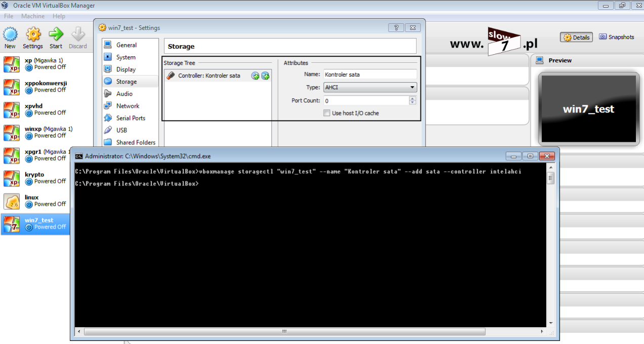644x344 pixels.
Task: Click the add optical drive icon on controller
Action: 255,76
